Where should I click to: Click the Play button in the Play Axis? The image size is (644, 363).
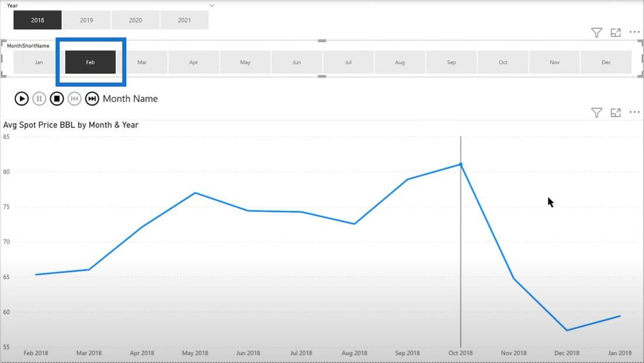pyautogui.click(x=22, y=99)
